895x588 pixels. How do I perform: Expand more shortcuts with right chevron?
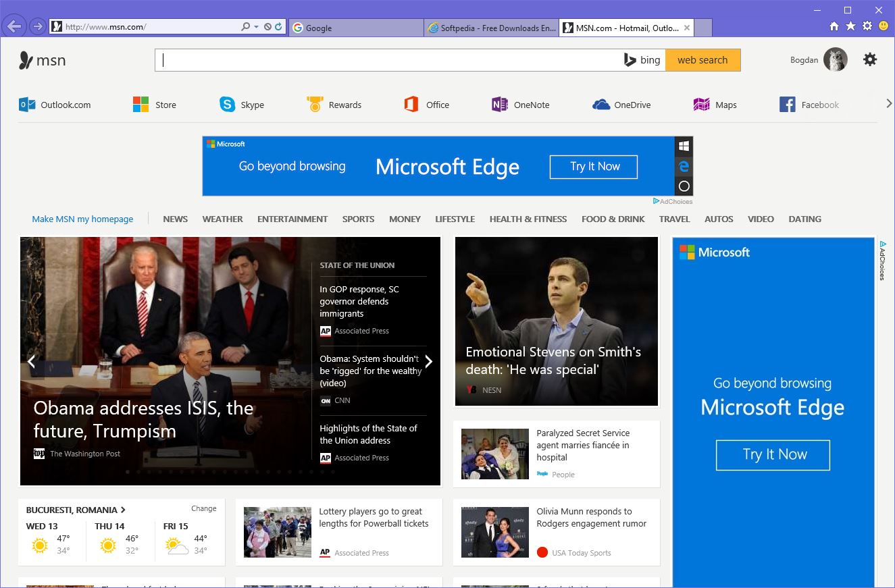pyautogui.click(x=889, y=103)
